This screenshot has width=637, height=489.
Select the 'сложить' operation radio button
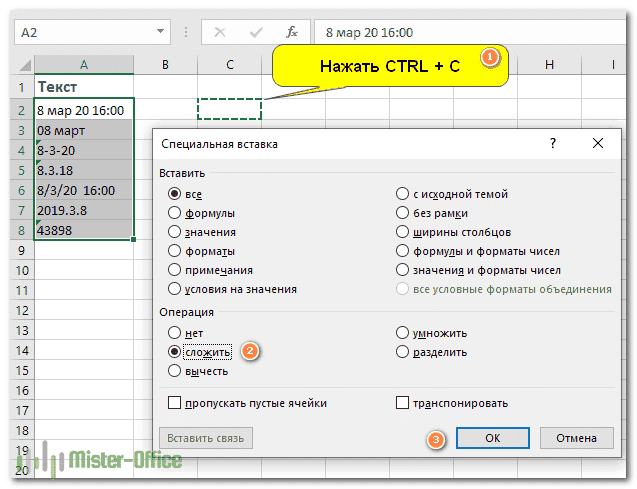tap(175, 352)
